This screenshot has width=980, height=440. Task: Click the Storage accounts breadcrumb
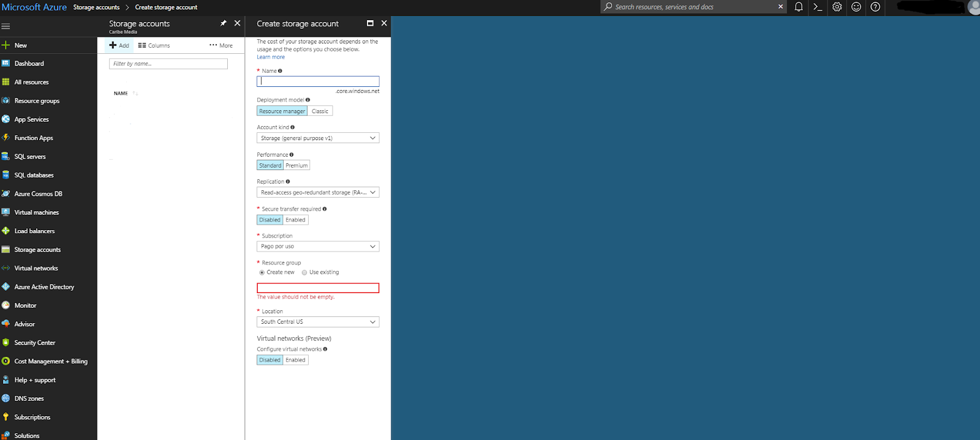pyautogui.click(x=96, y=7)
